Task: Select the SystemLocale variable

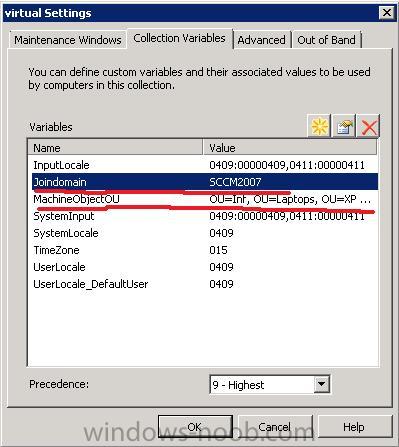Action: click(205, 233)
